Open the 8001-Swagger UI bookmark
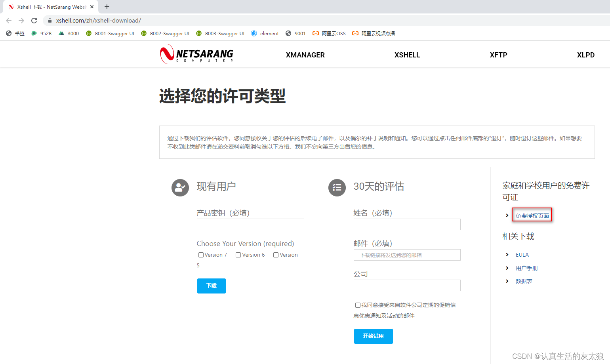Image resolution: width=610 pixels, height=364 pixels. point(110,34)
